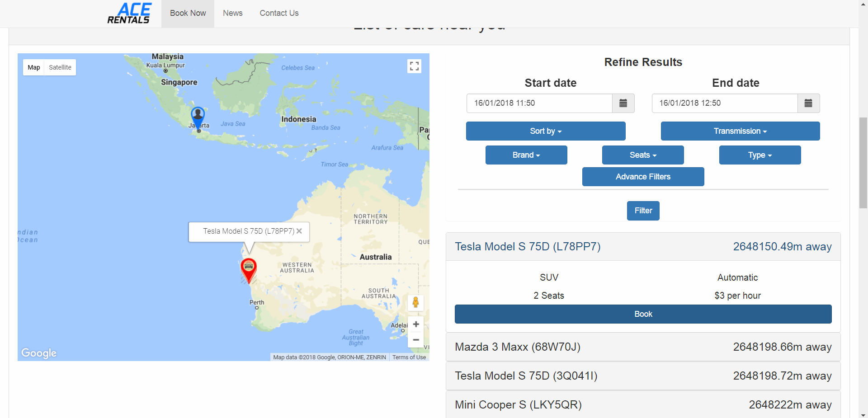The height and width of the screenshot is (418, 868).
Task: Open the Sort by dropdown
Action: [x=546, y=131]
